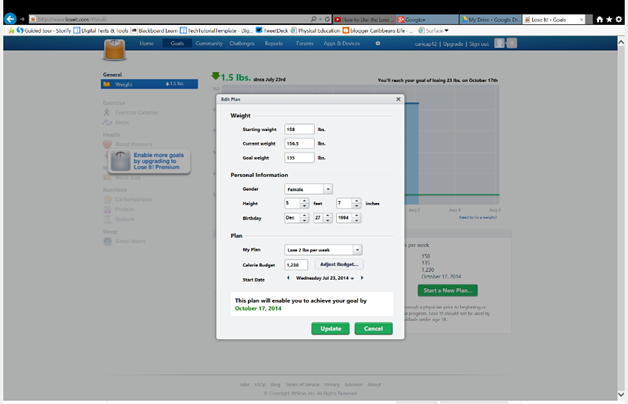This screenshot has height=404, width=628.
Task: Click the Sign out link
Action: [x=479, y=44]
